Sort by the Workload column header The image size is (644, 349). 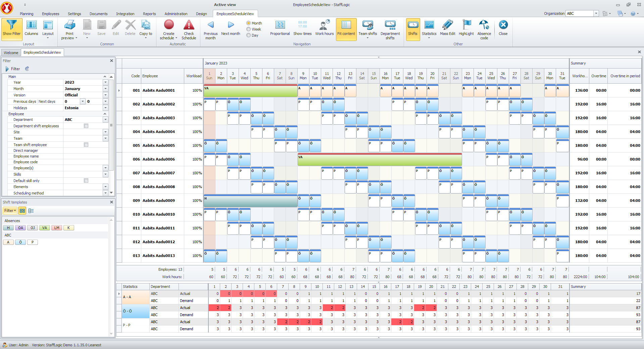(x=194, y=76)
